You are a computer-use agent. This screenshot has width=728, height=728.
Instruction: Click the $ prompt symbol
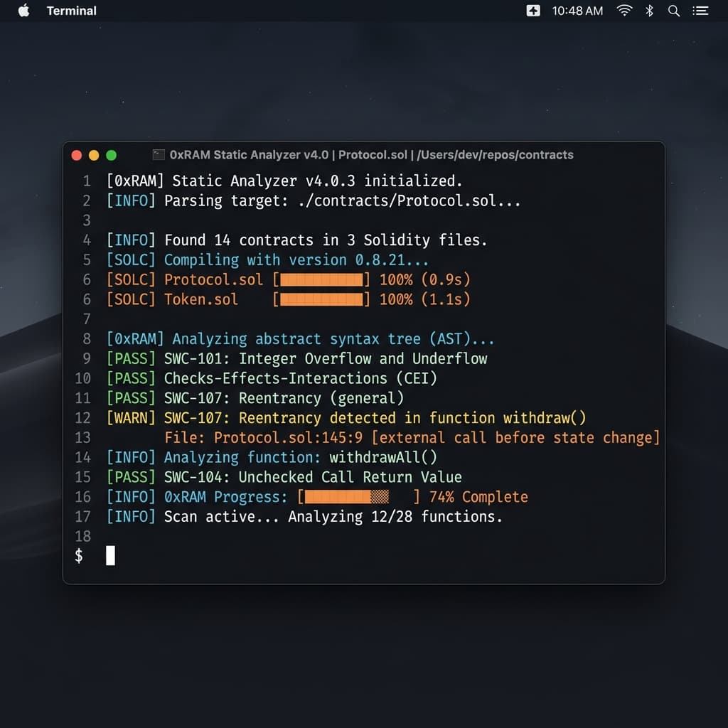pos(79,555)
